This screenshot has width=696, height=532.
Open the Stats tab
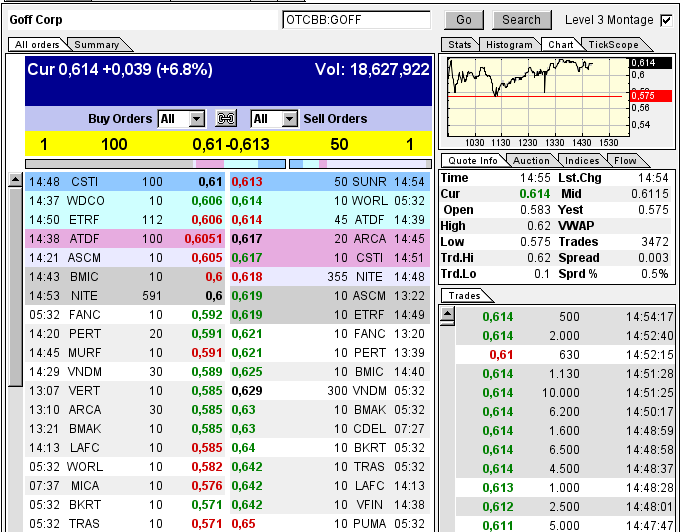(459, 44)
